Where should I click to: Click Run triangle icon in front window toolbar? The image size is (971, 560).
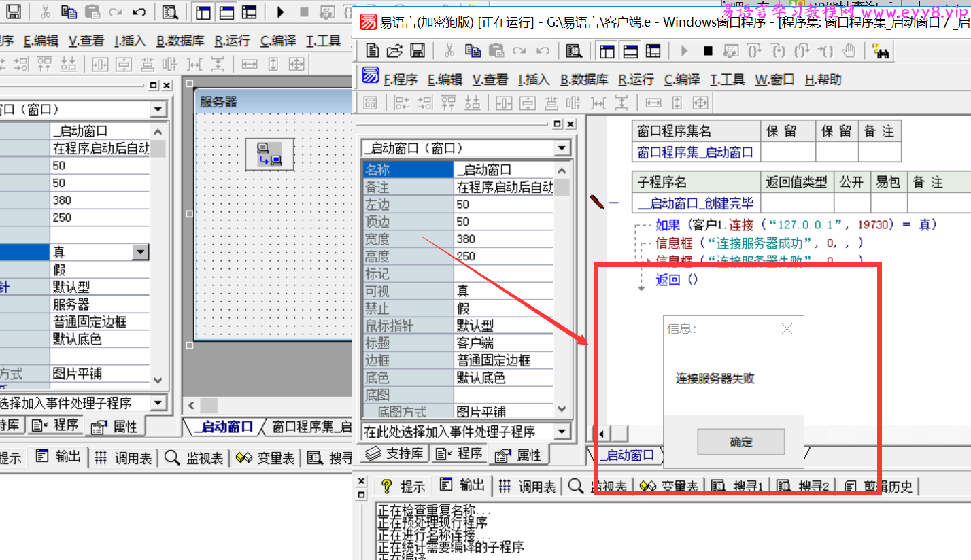pos(685,51)
